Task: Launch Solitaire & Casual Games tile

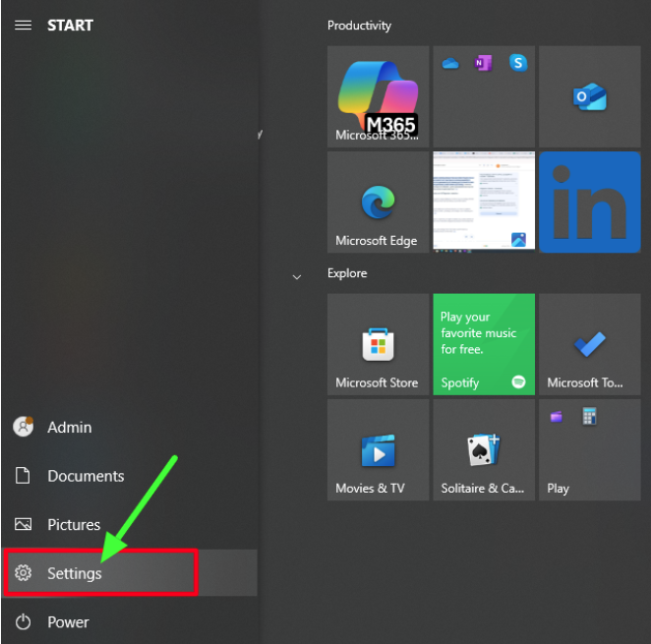Action: click(x=484, y=450)
